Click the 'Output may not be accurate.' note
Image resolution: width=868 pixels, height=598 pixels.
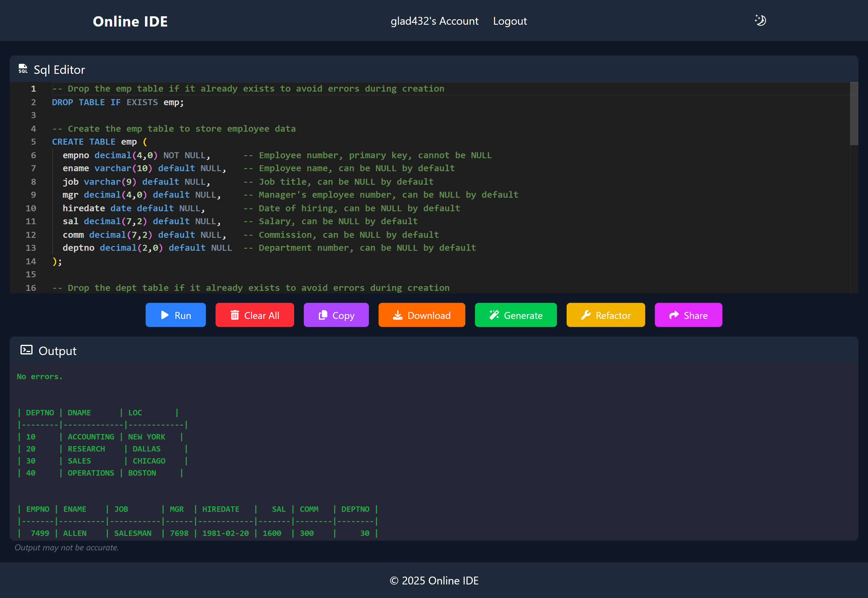tap(66, 547)
